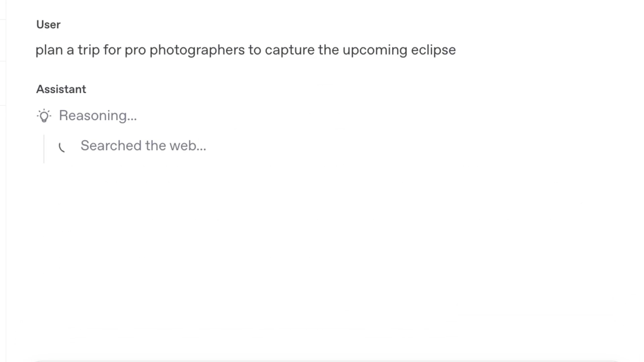Click the word "capture" in the user message

pyautogui.click(x=290, y=50)
